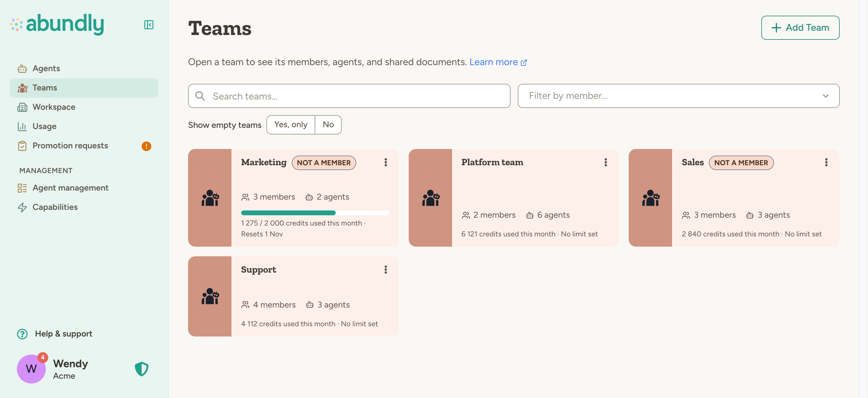Click the agents robot icon on Platform team card
The height and width of the screenshot is (398, 868).
pos(530,215)
